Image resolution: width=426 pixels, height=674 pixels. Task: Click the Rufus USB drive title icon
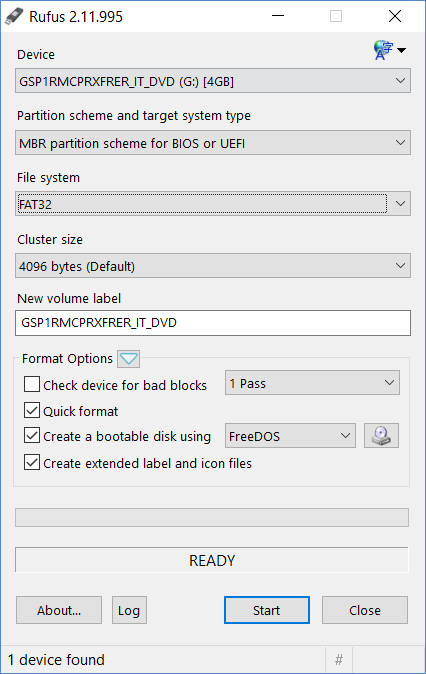point(14,16)
